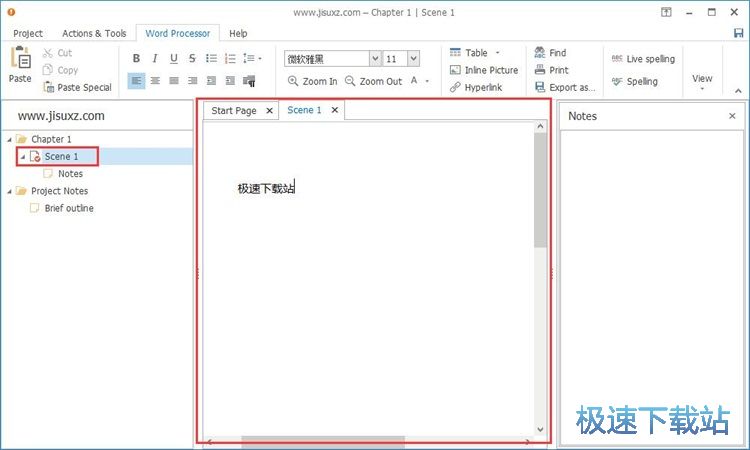The width and height of the screenshot is (750, 450).
Task: Click Zoom In
Action: tap(312, 81)
